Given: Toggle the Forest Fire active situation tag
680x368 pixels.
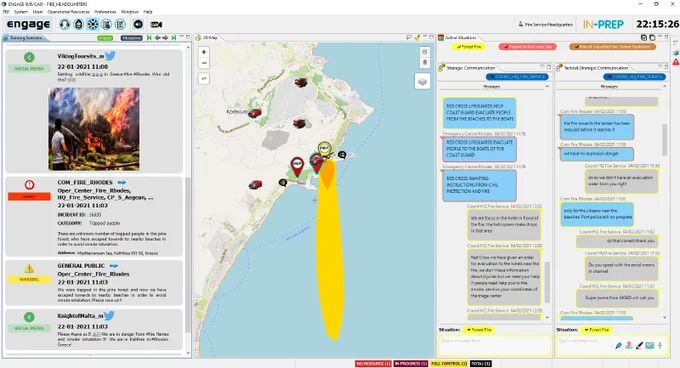Looking at the screenshot, I should point(468,47).
